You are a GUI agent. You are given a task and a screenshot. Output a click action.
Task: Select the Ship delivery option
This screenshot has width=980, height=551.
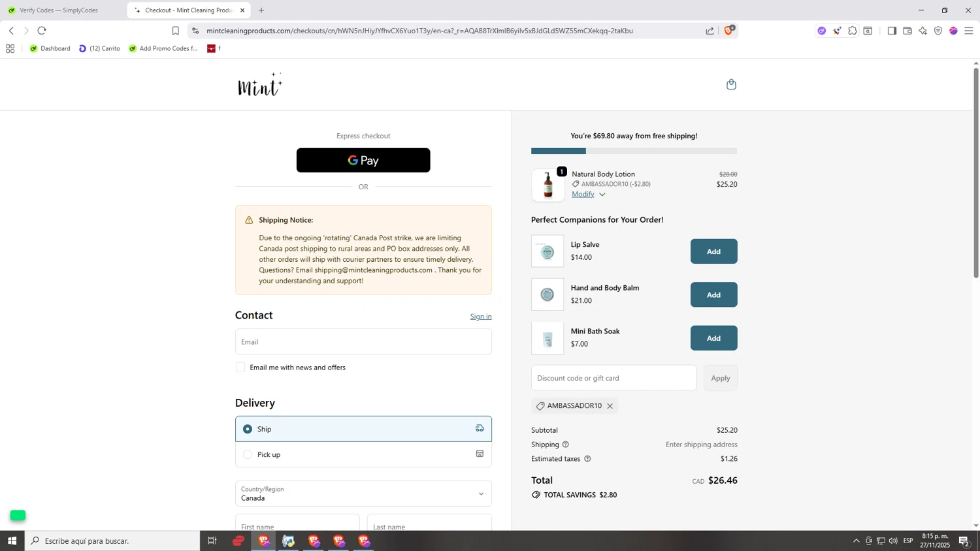point(363,429)
